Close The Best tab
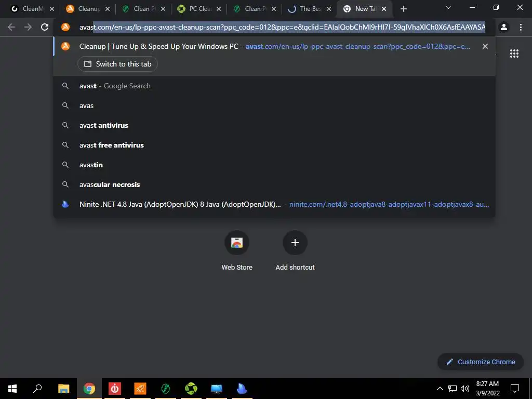The height and width of the screenshot is (399, 532). click(329, 9)
